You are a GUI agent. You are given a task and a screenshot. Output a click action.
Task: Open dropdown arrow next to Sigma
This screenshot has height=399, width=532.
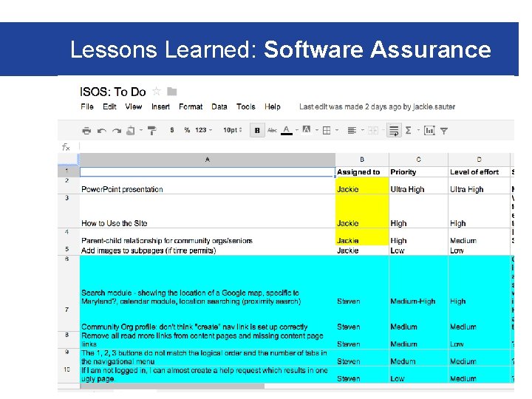coord(418,130)
